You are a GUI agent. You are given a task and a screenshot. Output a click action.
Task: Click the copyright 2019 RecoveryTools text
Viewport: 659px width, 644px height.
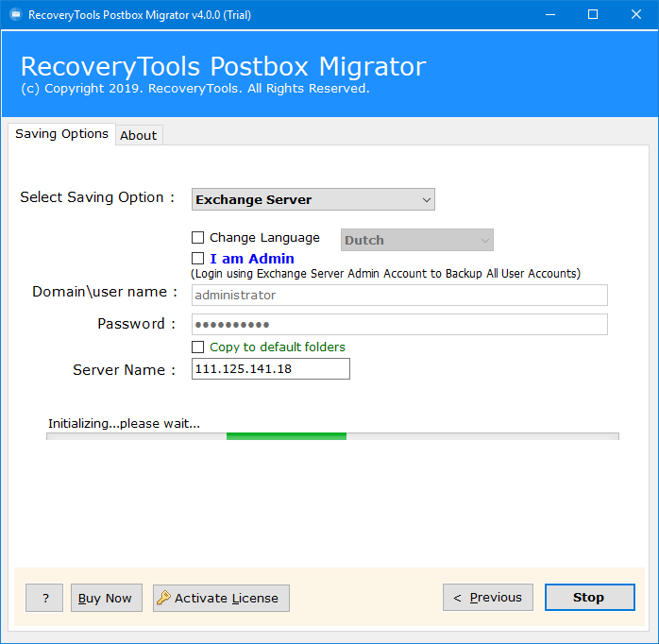[x=195, y=89]
